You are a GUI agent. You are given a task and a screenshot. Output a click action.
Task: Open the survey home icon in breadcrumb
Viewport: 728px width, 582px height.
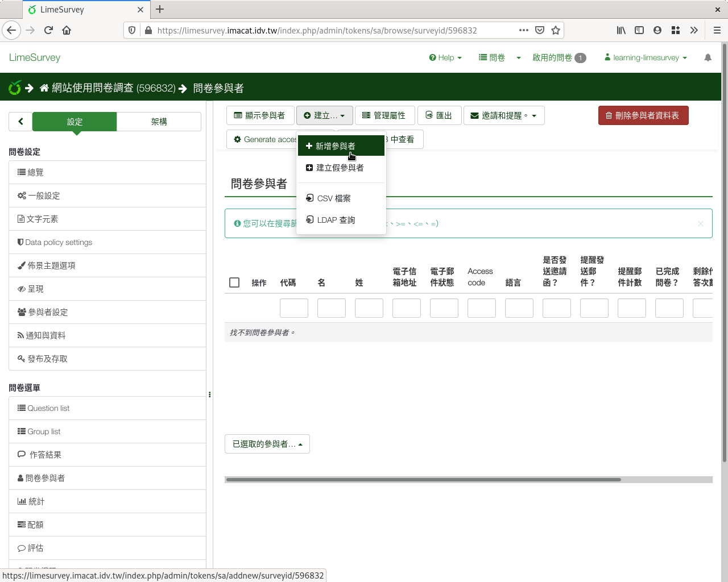pos(44,88)
